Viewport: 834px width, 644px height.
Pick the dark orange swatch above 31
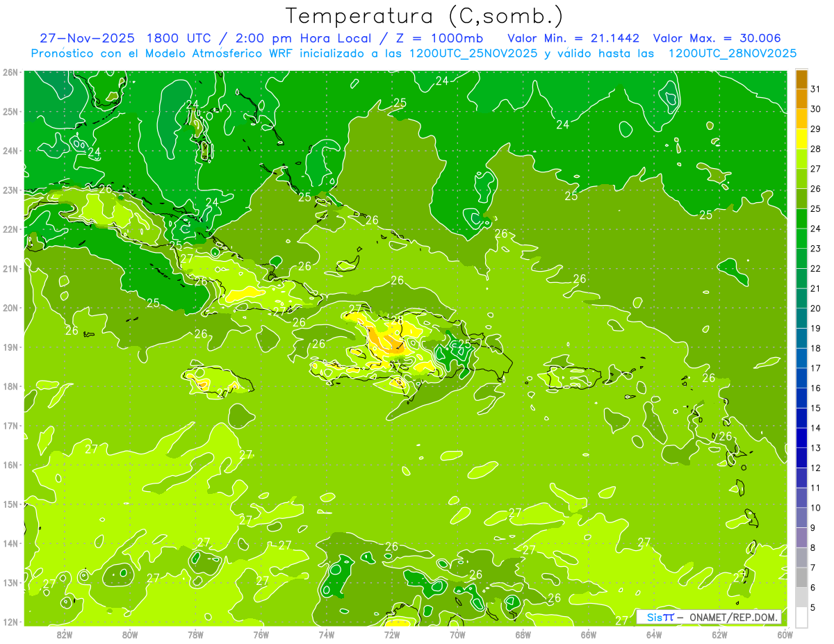coord(802,79)
